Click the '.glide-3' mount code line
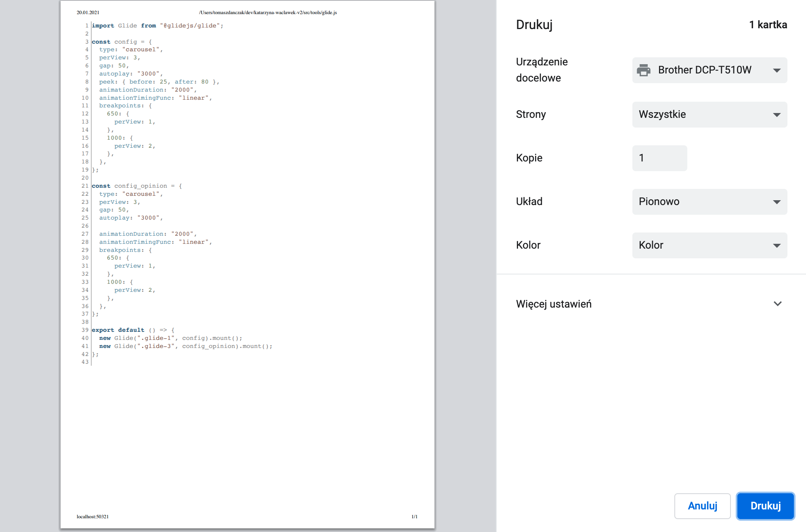This screenshot has height=532, width=806. click(186, 346)
